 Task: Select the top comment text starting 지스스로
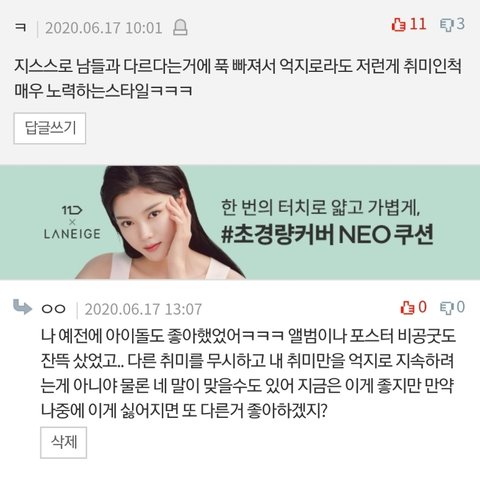pos(238,78)
